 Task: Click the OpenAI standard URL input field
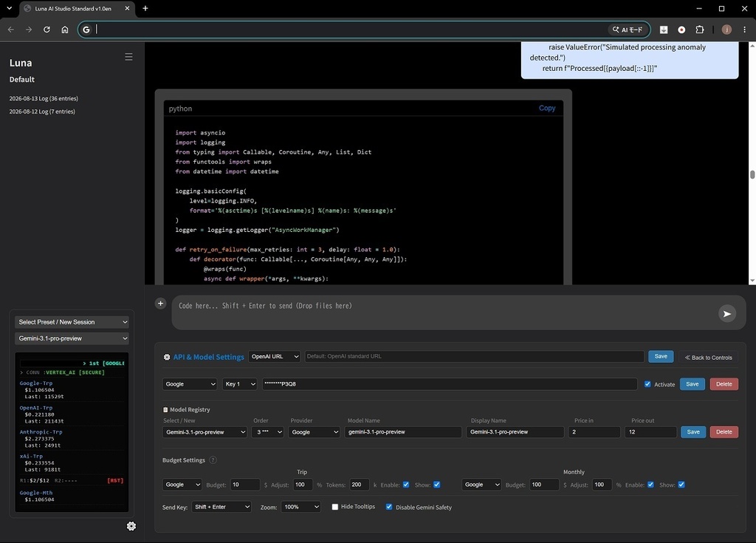[474, 356]
